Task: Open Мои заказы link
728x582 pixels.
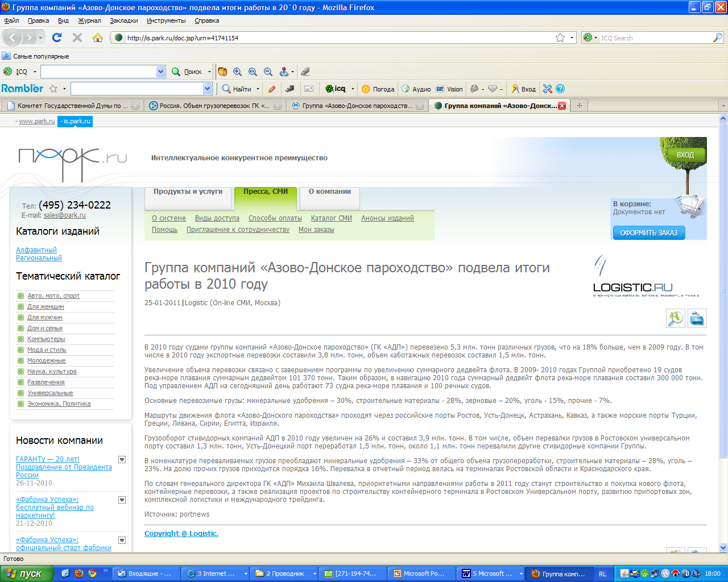Action: (316, 230)
